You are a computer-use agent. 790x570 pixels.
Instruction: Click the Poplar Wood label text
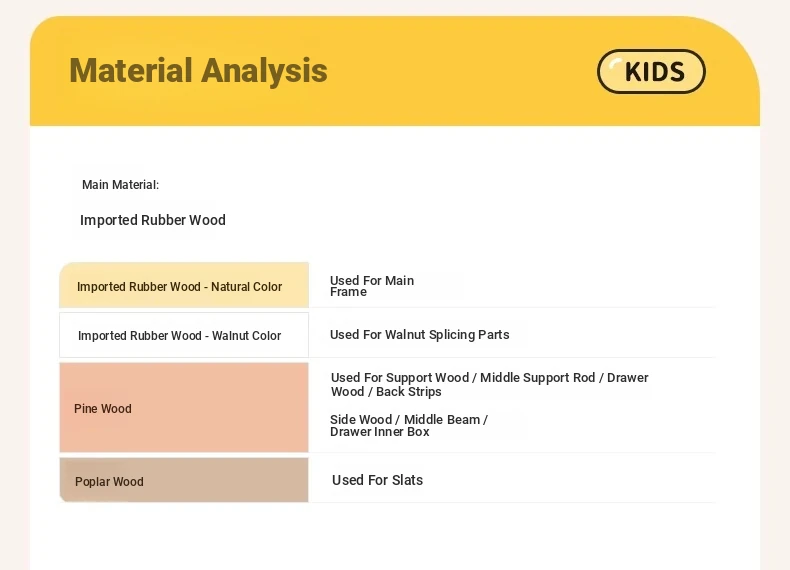[x=109, y=482]
